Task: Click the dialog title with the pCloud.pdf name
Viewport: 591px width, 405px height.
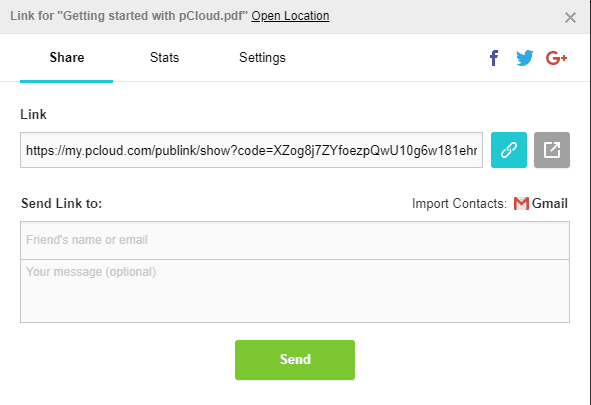Action: [x=129, y=16]
